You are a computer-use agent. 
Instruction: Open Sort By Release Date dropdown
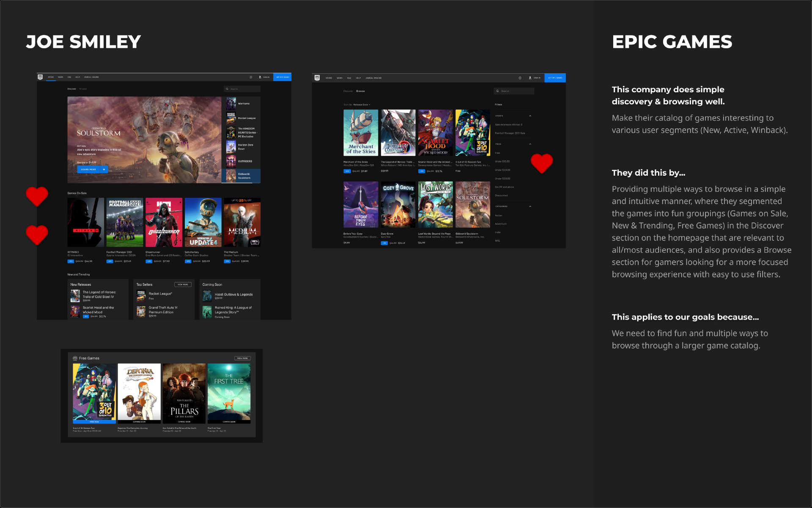(x=357, y=105)
